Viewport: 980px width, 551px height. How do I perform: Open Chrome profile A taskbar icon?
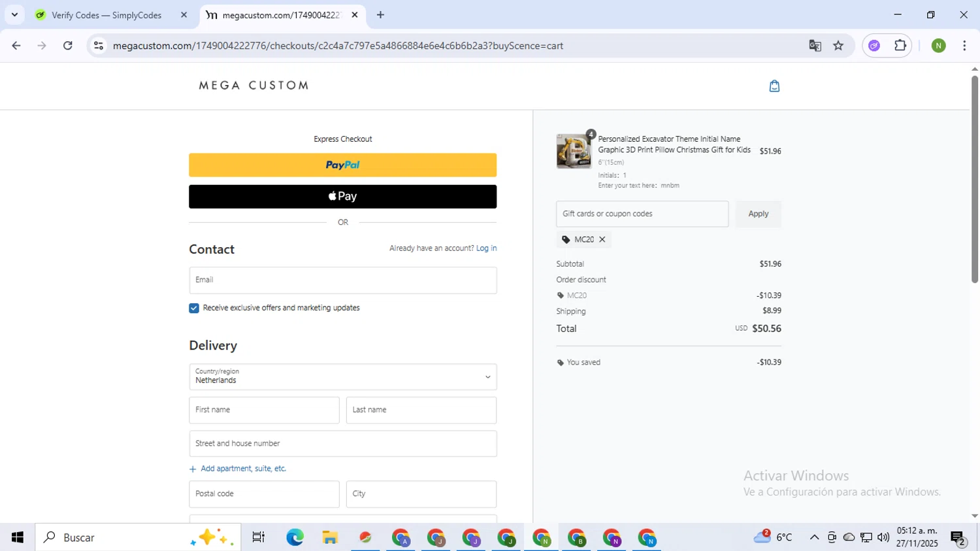[x=400, y=537]
